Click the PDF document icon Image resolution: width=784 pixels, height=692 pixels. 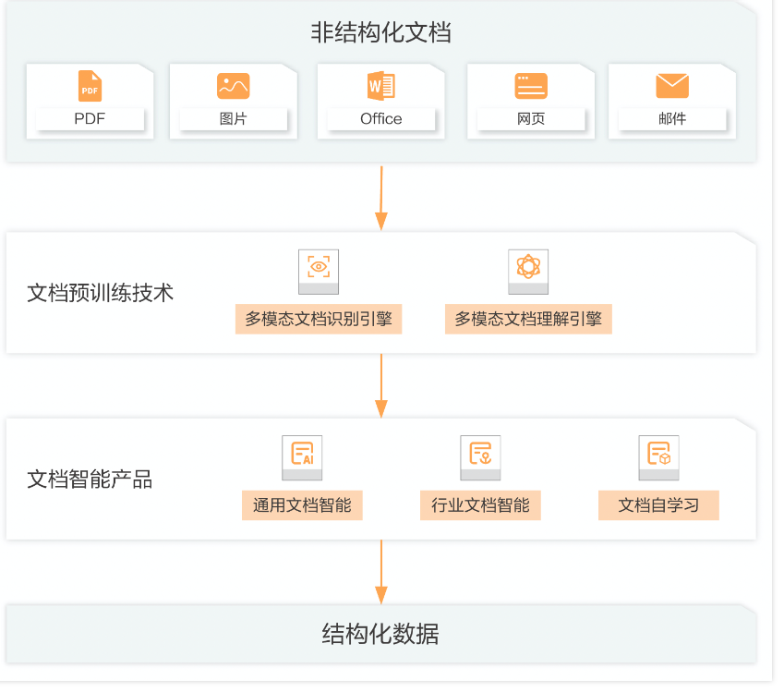click(x=90, y=85)
